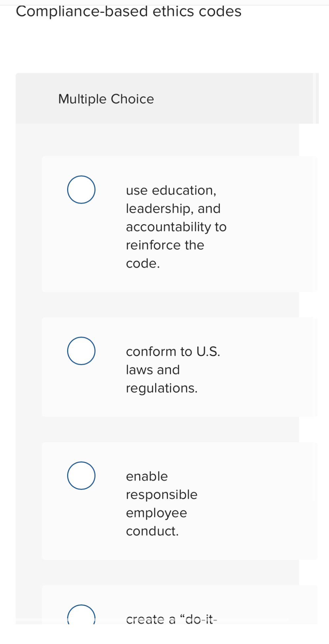Click the word "regulations" in the second answer
The height and width of the screenshot is (644, 329).
click(x=161, y=388)
